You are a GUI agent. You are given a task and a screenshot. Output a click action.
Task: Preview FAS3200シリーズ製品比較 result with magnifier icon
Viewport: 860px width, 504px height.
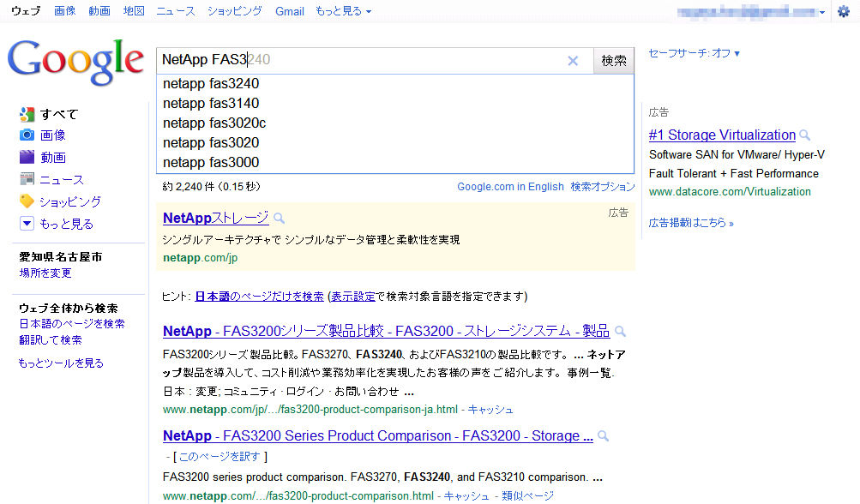pos(620,331)
